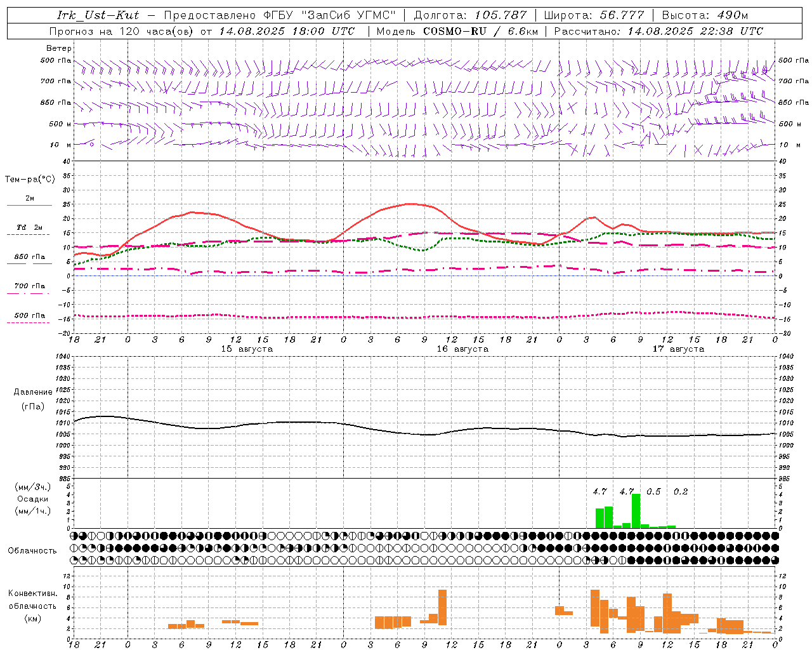Click the 0.5 precipitation total value
Image resolution: width=812 pixels, height=650 pixels.
click(653, 492)
